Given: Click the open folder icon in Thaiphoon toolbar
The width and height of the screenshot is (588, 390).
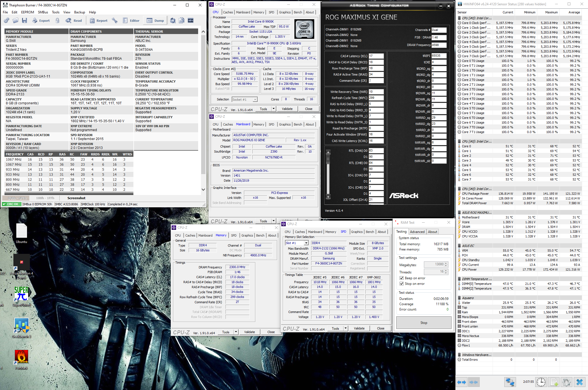Looking at the screenshot, I should point(16,20).
